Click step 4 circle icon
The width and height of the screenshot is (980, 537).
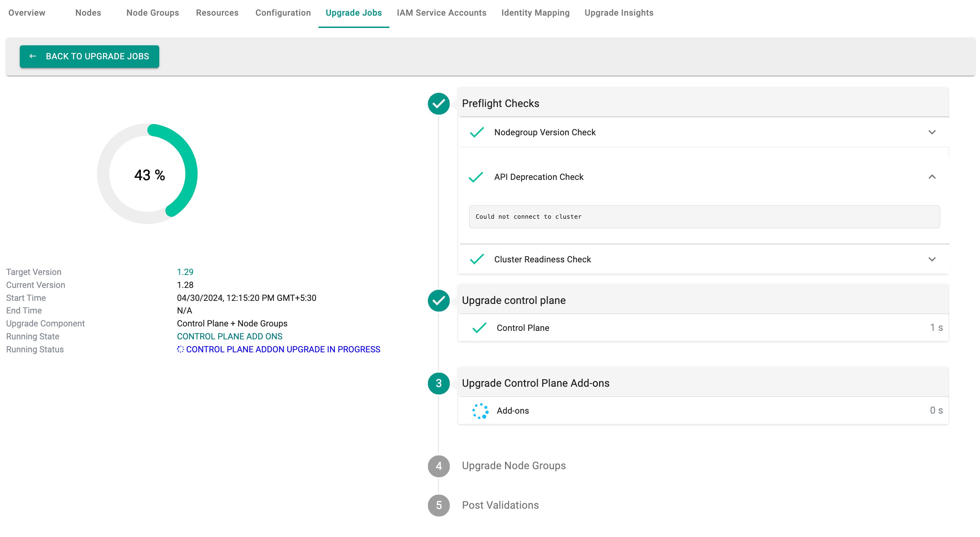click(x=439, y=466)
